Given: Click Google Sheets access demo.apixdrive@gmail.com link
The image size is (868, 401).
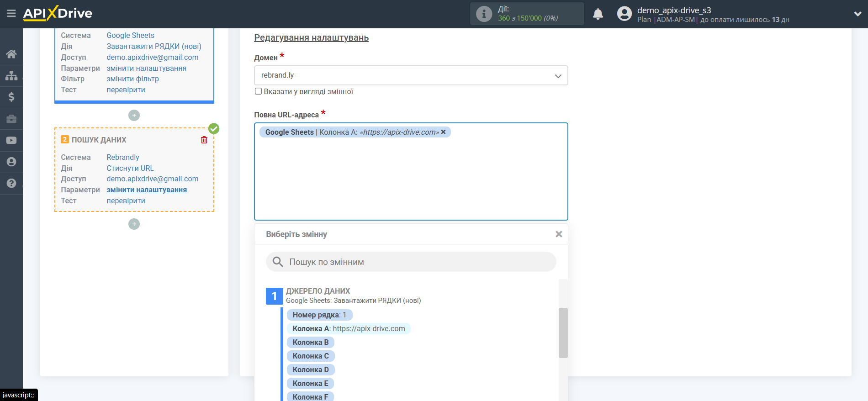Looking at the screenshot, I should coord(153,57).
